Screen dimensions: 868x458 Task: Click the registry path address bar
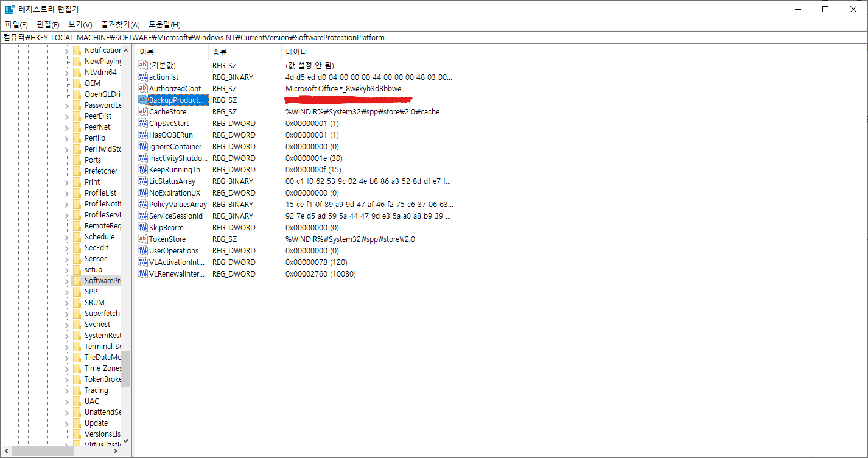pyautogui.click(x=433, y=38)
